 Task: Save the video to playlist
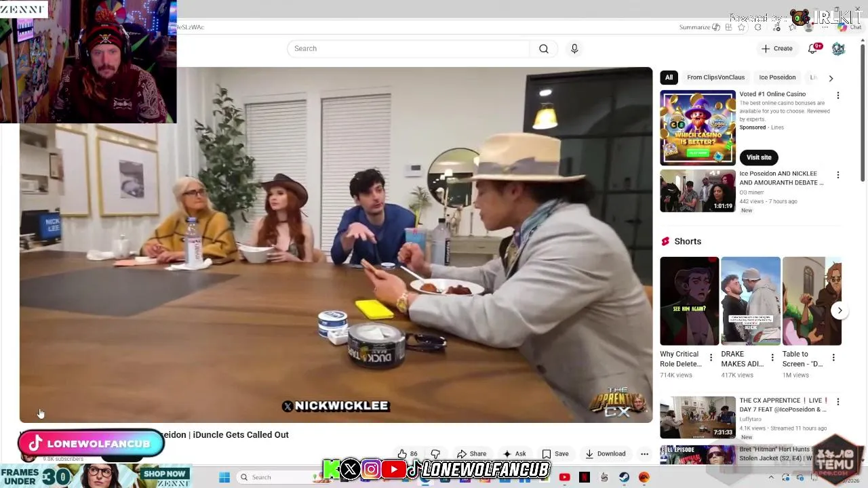[x=555, y=454]
